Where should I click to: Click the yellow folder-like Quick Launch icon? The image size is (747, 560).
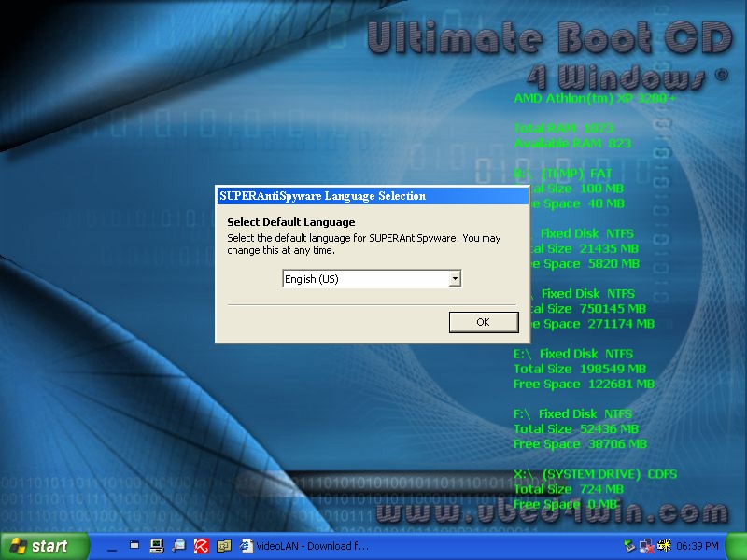223,545
